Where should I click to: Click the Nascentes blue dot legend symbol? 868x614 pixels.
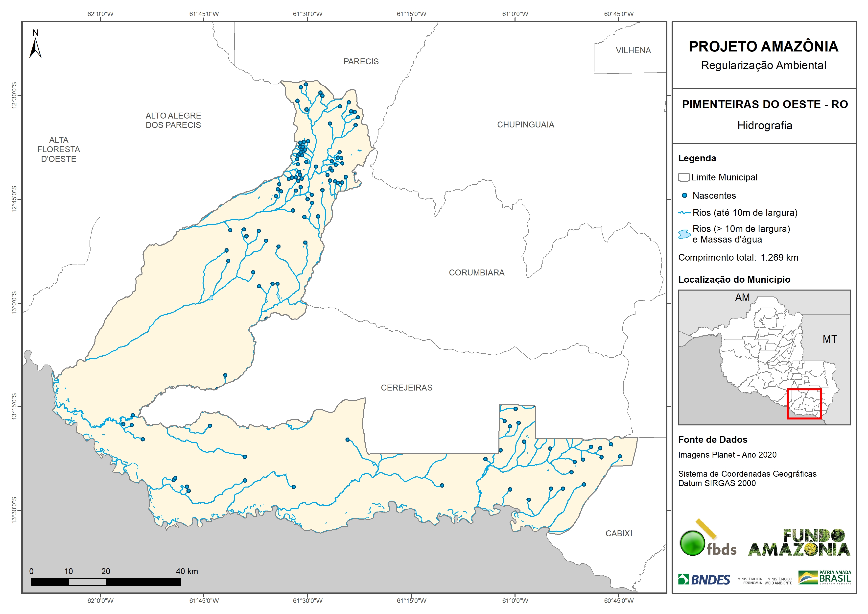click(684, 196)
